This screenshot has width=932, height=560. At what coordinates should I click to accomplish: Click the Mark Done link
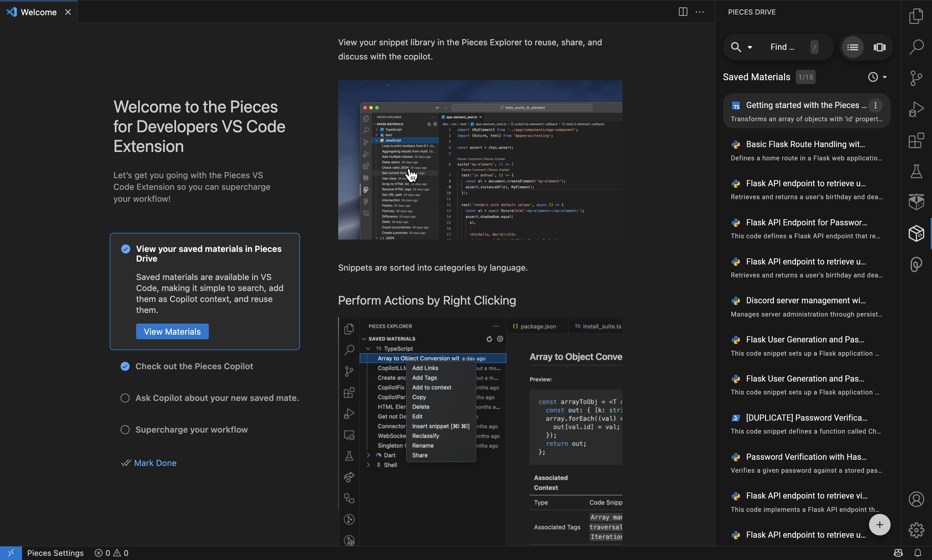(x=155, y=463)
